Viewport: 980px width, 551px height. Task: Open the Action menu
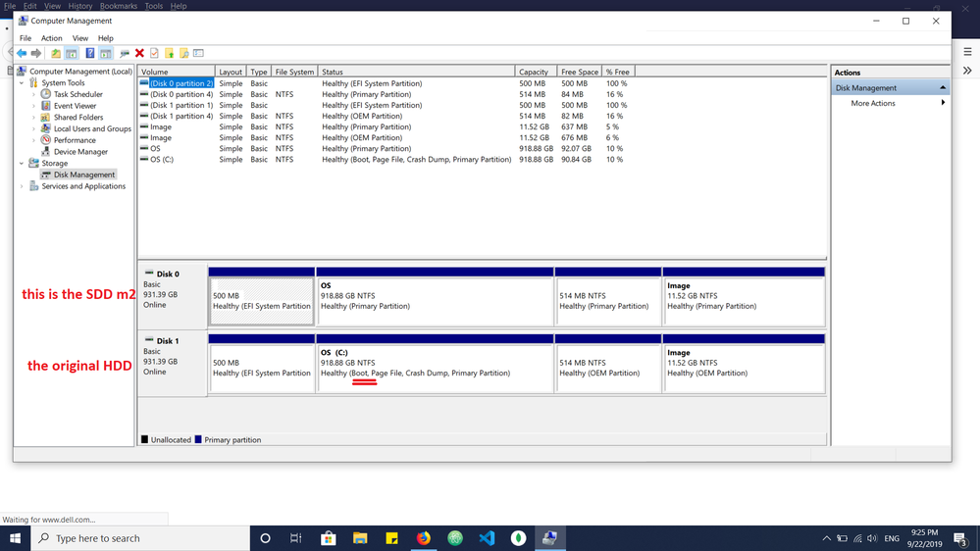pyautogui.click(x=51, y=38)
